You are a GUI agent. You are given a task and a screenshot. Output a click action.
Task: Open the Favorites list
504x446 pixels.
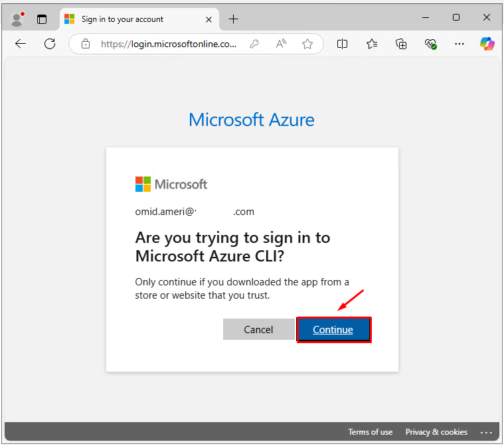click(x=372, y=44)
